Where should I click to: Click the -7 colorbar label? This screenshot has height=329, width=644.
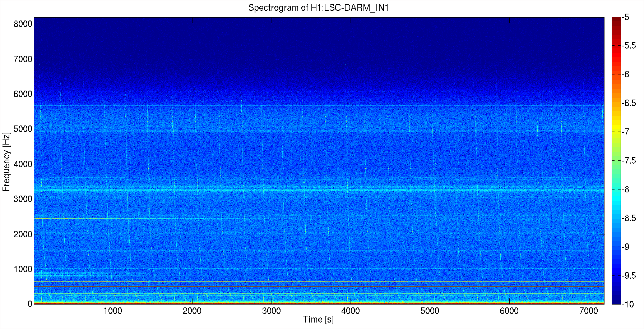[x=625, y=132]
